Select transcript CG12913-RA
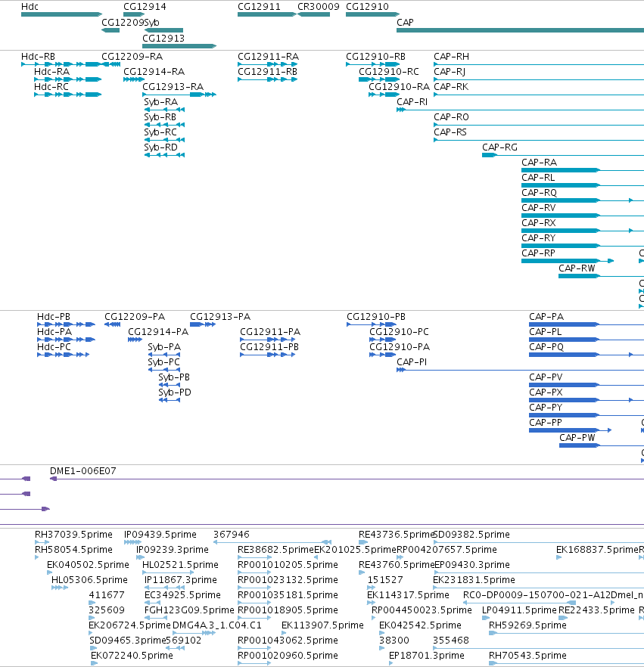Viewport: 644px width, 667px height. pos(179,95)
